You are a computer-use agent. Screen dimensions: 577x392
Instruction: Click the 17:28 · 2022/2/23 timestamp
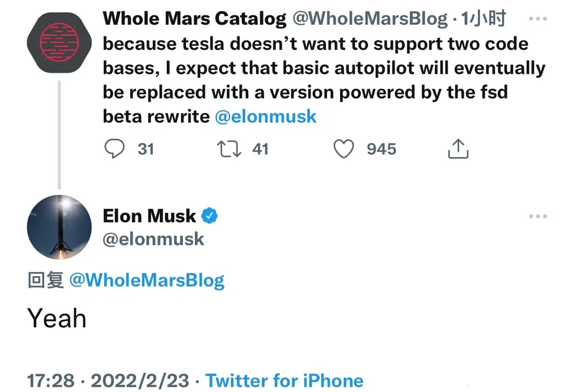pos(108,380)
